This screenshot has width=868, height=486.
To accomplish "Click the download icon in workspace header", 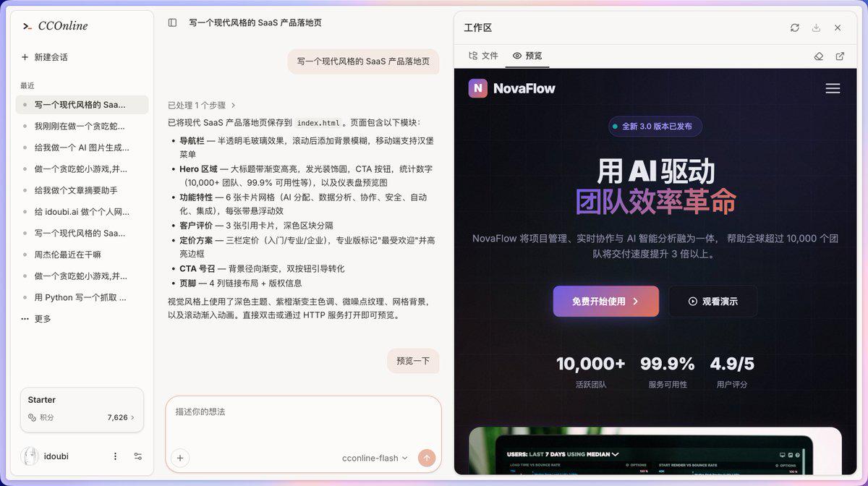I will click(816, 27).
